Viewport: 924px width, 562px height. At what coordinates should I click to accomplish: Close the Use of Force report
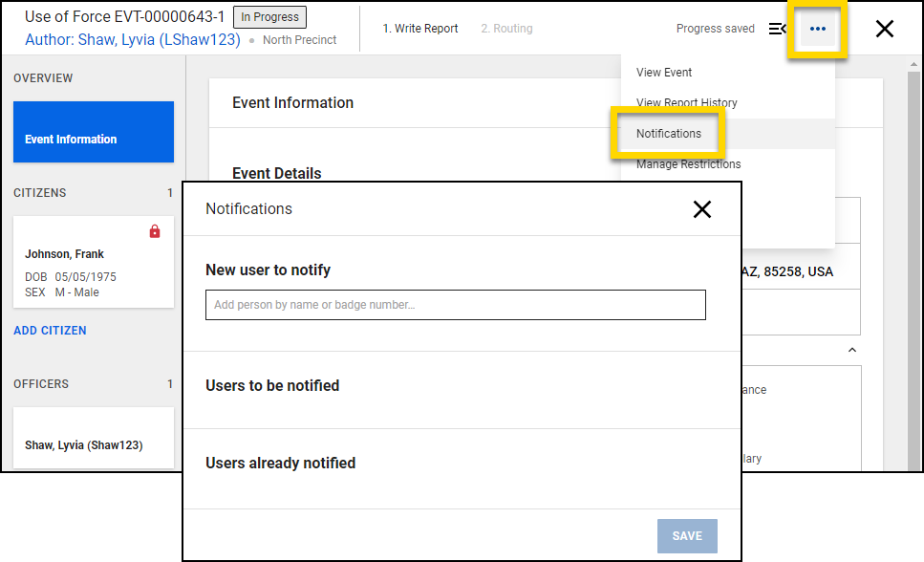884,29
